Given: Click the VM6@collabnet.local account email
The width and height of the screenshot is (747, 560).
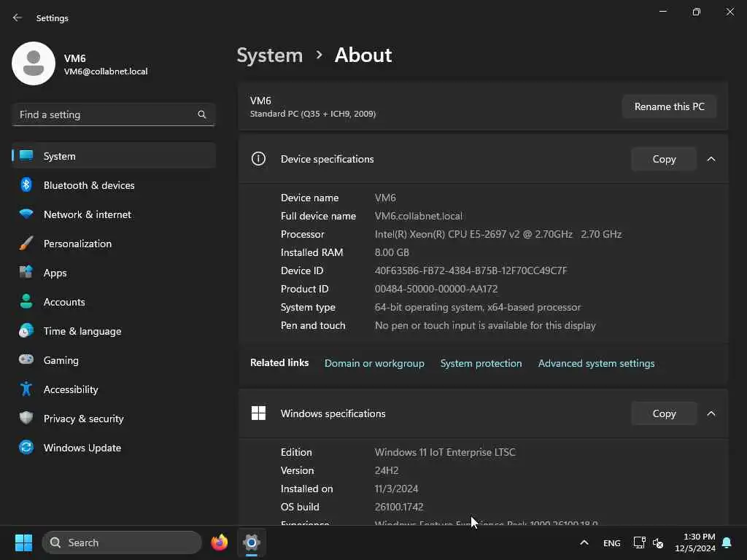Looking at the screenshot, I should [106, 71].
